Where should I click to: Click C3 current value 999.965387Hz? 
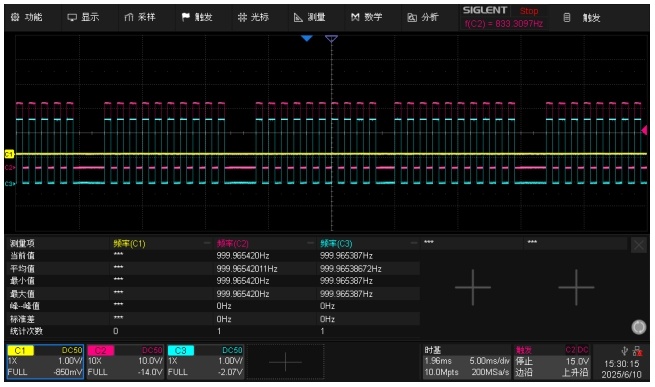346,255
